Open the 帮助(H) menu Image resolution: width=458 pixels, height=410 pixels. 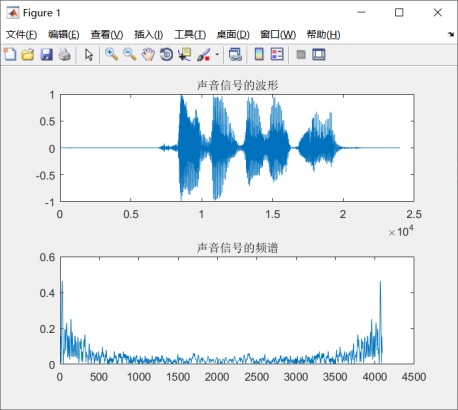point(324,34)
